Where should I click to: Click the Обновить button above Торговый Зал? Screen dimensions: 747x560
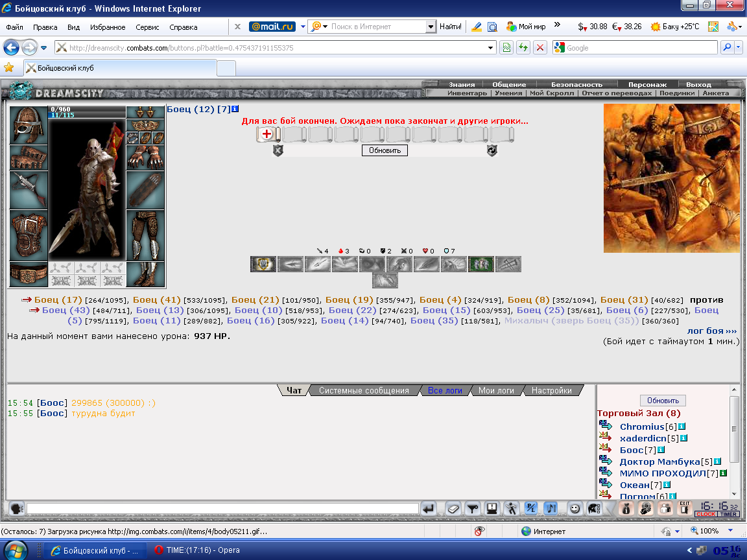tap(663, 401)
